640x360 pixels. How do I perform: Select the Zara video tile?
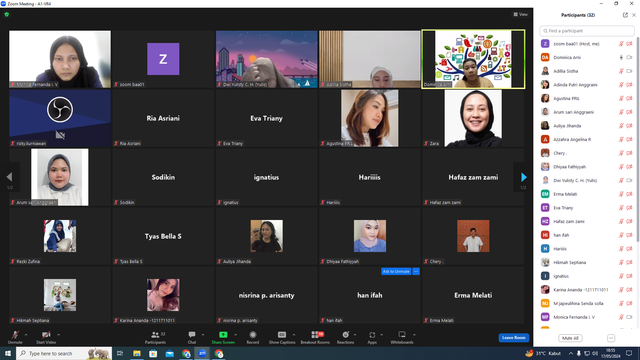point(473,118)
